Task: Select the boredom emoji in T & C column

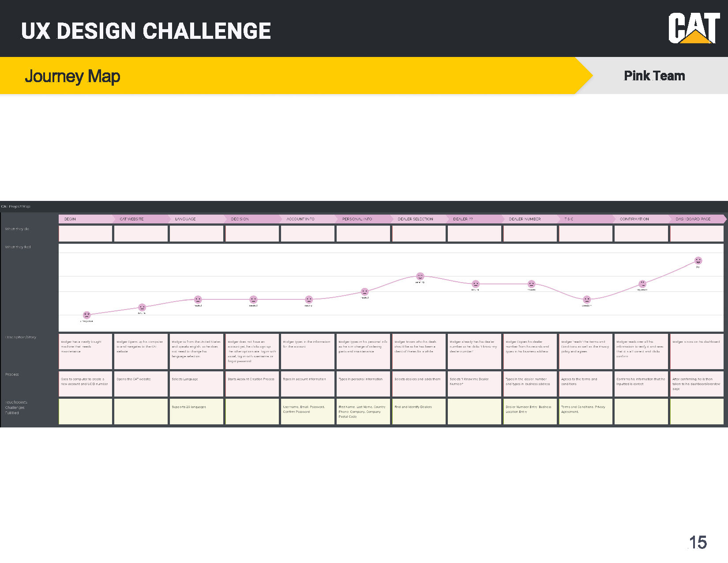Action: pos(587,299)
